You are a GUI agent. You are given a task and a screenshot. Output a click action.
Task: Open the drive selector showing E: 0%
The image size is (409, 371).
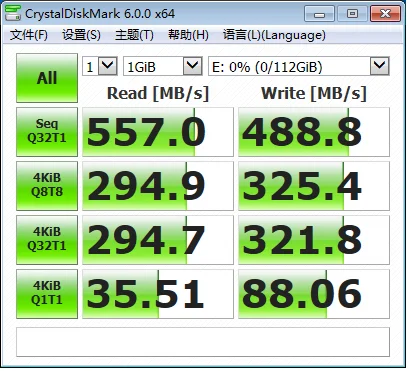coord(299,66)
